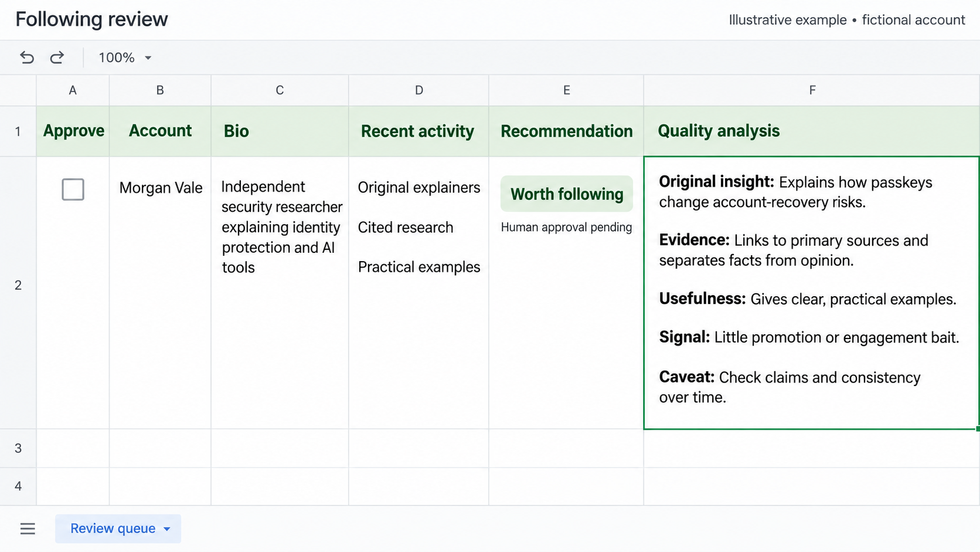Select column B header
This screenshot has width=980, height=552.
160,90
